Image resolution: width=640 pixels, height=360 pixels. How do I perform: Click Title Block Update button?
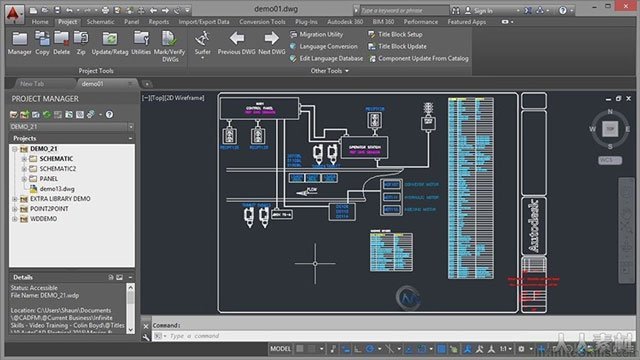[397, 47]
